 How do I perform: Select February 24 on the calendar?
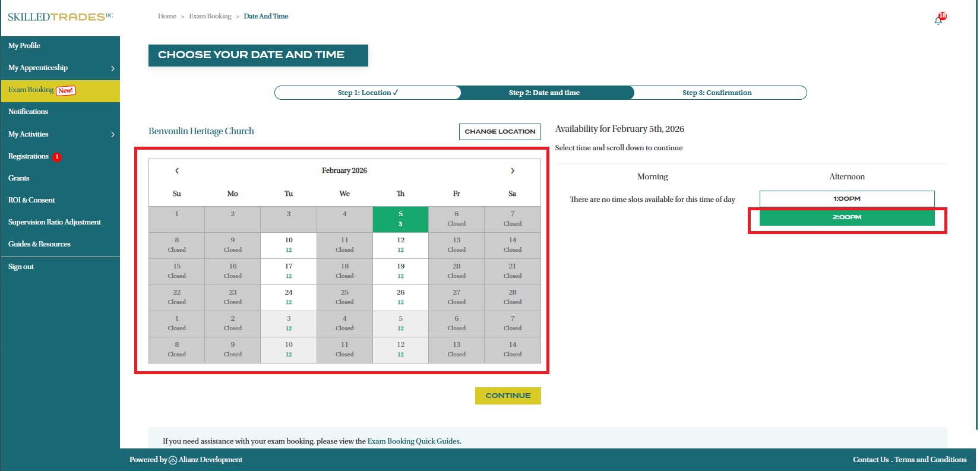tap(289, 297)
